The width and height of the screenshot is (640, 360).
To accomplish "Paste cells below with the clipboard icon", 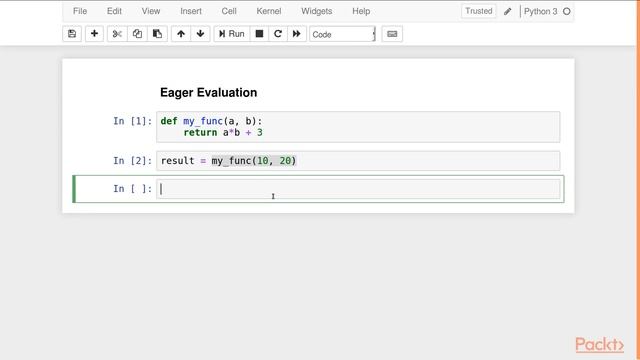I will pos(157,34).
